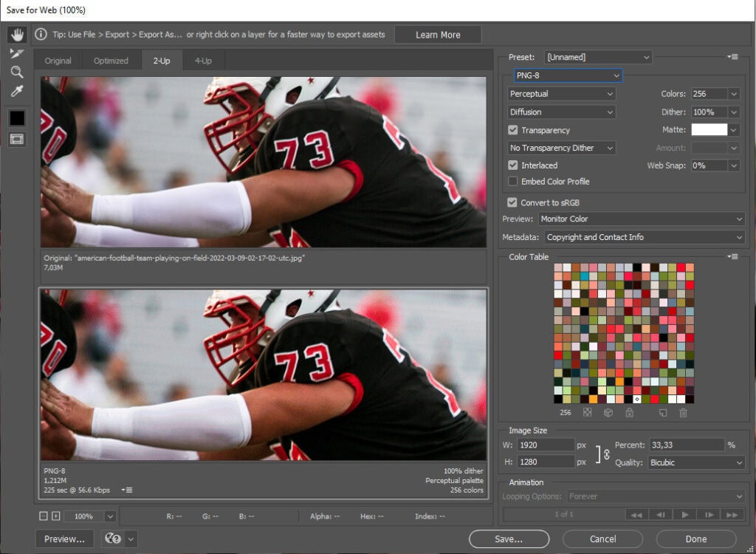Open the Color Table flyout menu

click(732, 256)
